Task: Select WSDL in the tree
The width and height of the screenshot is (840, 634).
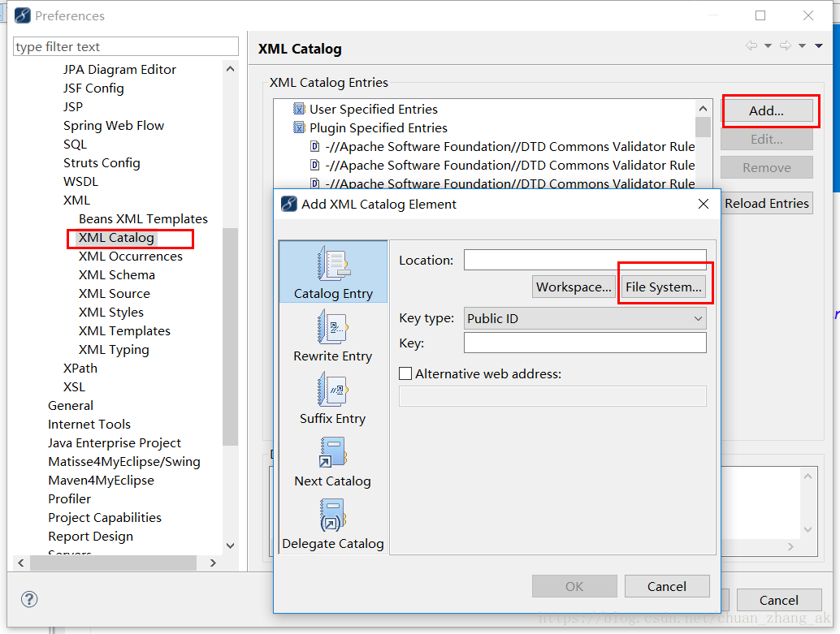Action: point(81,182)
